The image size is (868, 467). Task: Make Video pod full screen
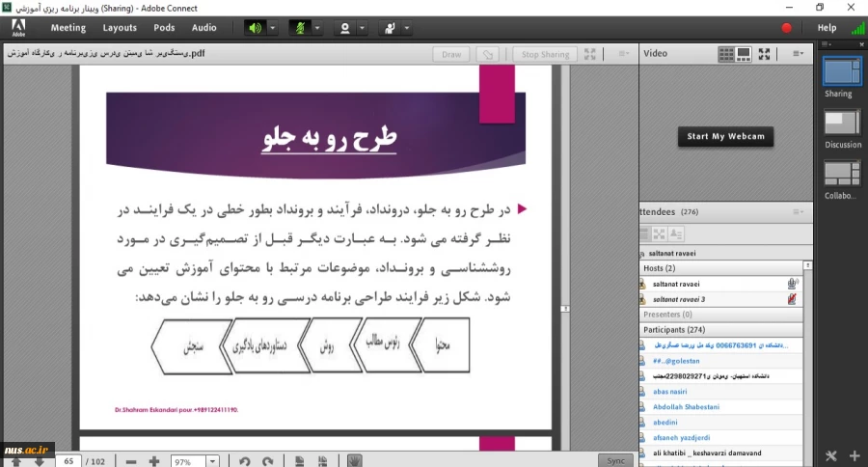tap(765, 54)
